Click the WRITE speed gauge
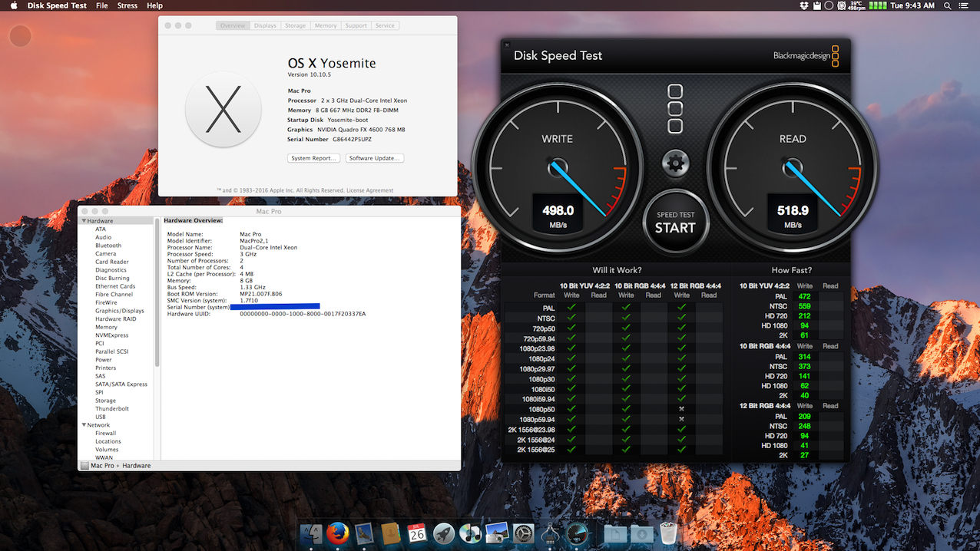This screenshot has height=551, width=980. [558, 166]
